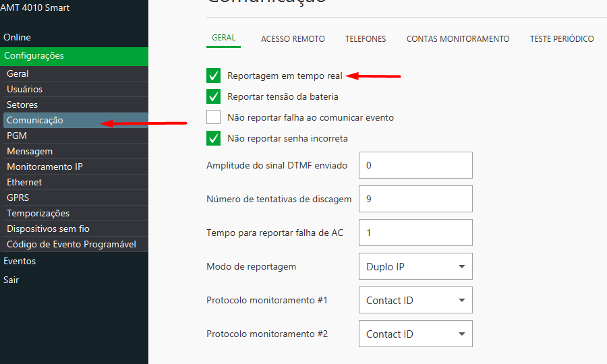
Task: Enable 'Não reportar falha ao comunicar evento'
Action: (214, 117)
